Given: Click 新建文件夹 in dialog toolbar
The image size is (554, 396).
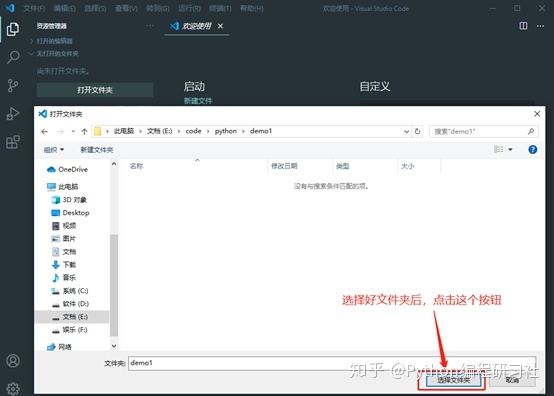Looking at the screenshot, I should coord(97,150).
